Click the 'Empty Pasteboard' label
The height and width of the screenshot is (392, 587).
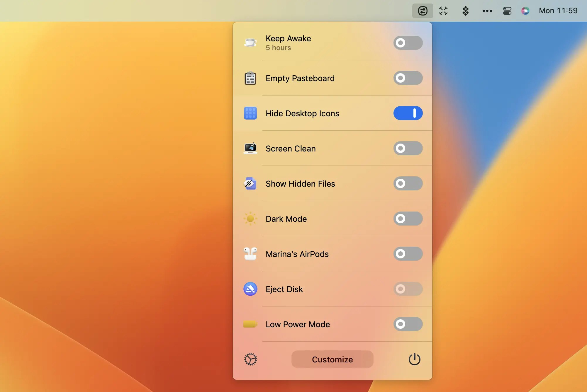tap(300, 78)
